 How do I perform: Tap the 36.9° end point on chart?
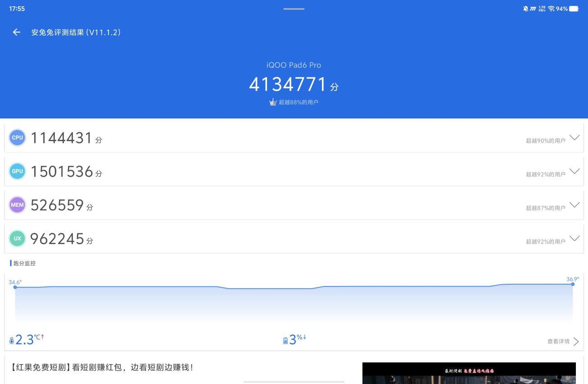[x=573, y=284]
